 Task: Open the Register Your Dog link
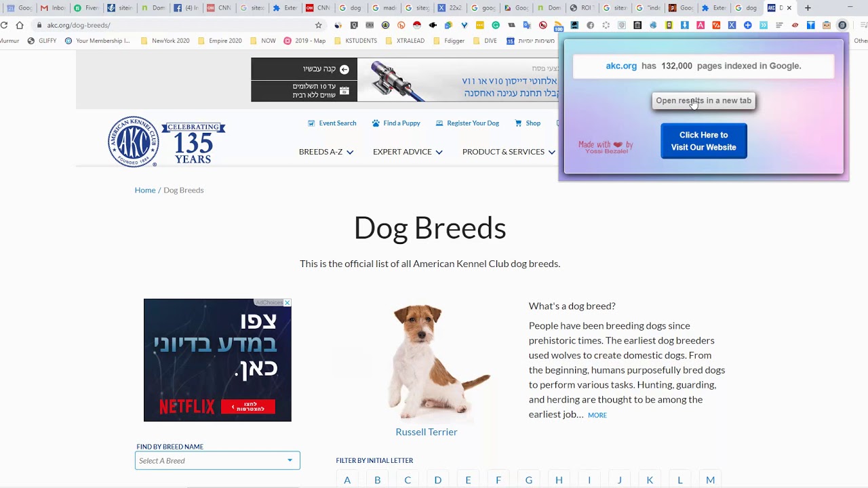tap(473, 123)
